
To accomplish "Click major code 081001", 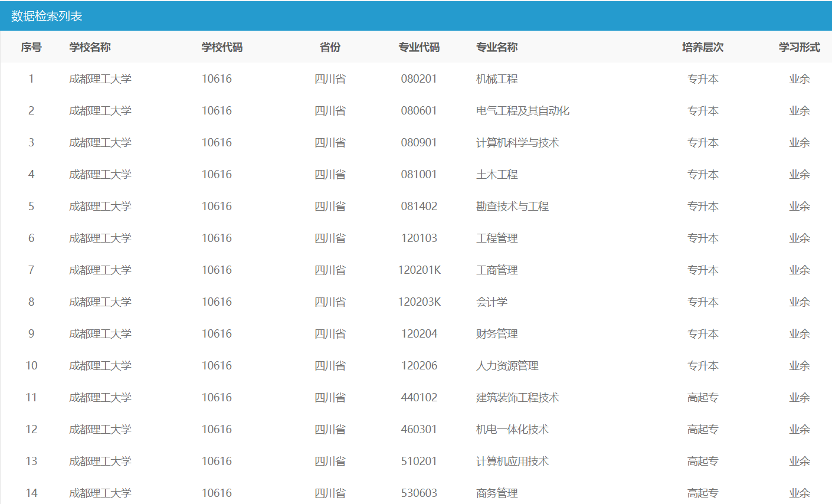I will pyautogui.click(x=419, y=175).
